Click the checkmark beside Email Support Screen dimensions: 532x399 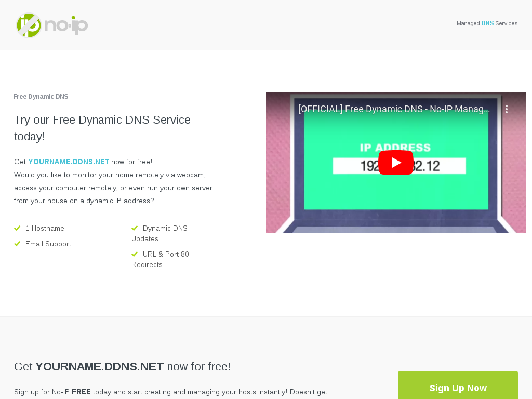[x=17, y=244]
